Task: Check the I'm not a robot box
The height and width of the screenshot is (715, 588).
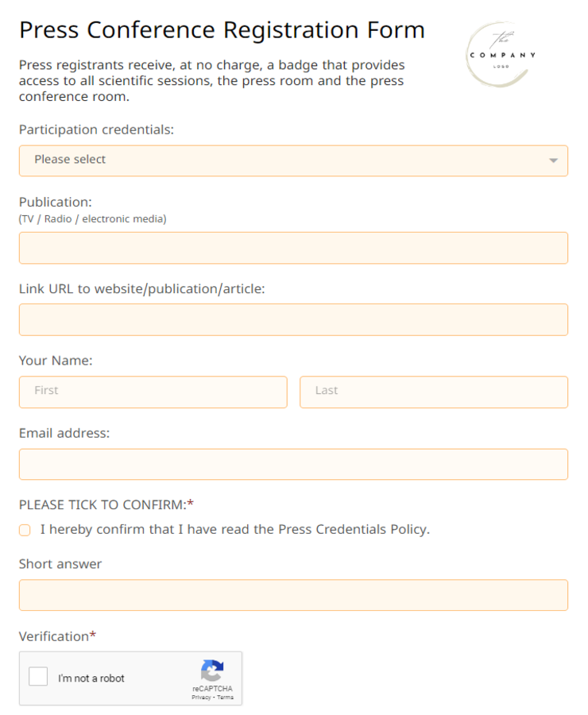Action: tap(37, 675)
